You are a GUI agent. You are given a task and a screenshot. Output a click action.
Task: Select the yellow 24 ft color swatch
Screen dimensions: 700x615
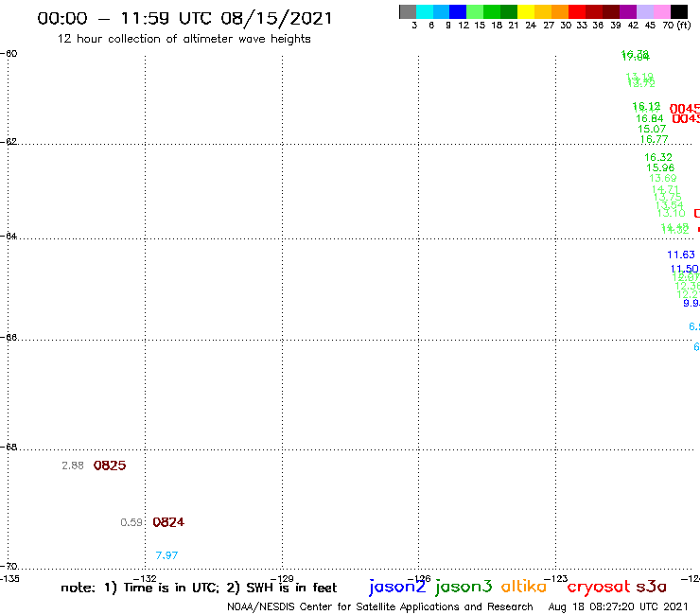click(526, 11)
